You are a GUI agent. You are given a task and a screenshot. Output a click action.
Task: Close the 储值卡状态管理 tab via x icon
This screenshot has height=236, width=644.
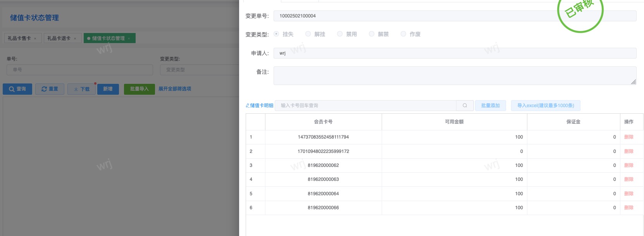(129, 38)
